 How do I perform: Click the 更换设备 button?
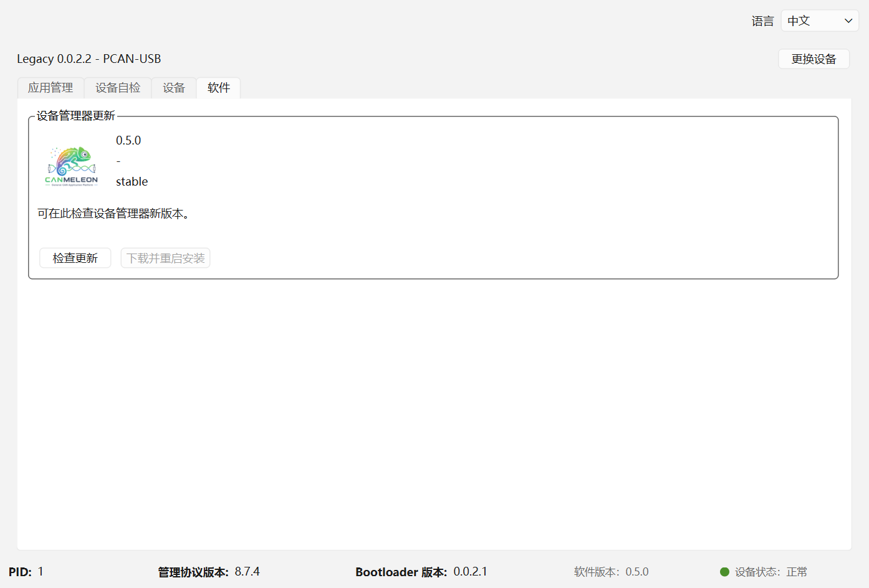pyautogui.click(x=814, y=59)
